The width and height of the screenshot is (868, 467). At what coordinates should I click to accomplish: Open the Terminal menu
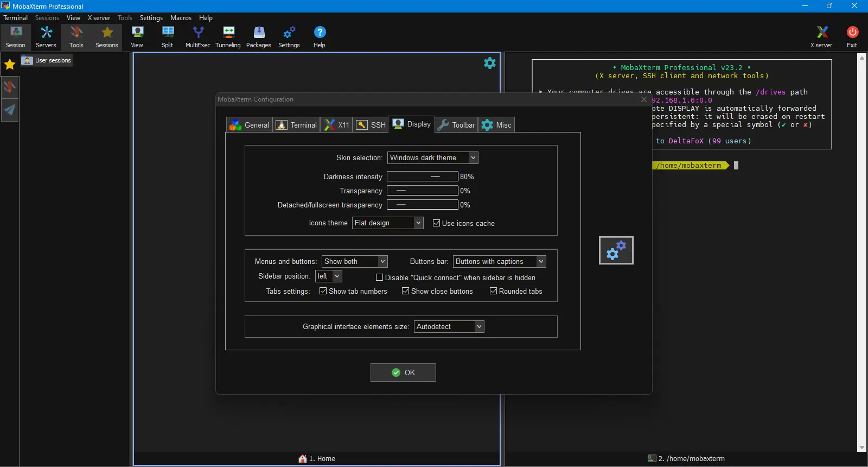point(16,18)
